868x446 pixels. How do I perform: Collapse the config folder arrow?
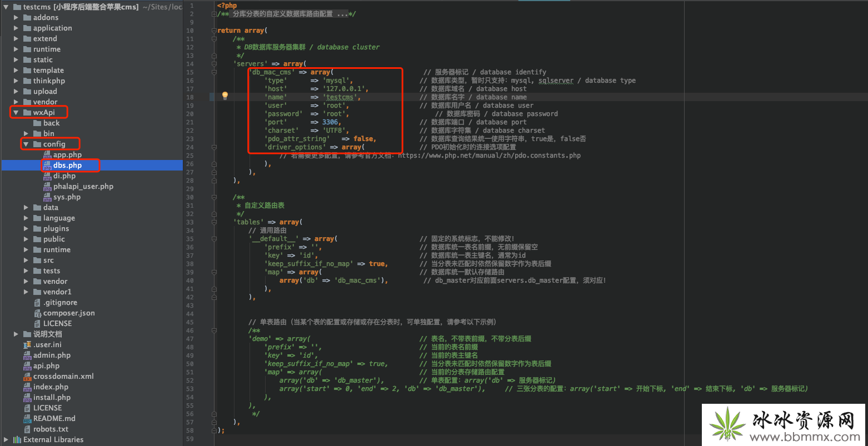[26, 144]
